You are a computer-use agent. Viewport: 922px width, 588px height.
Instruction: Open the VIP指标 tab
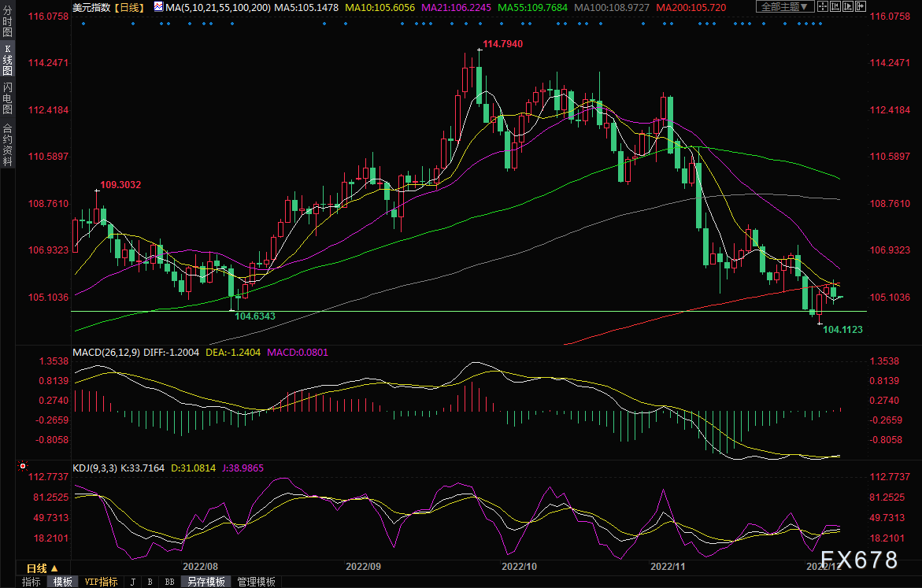pyautogui.click(x=101, y=582)
